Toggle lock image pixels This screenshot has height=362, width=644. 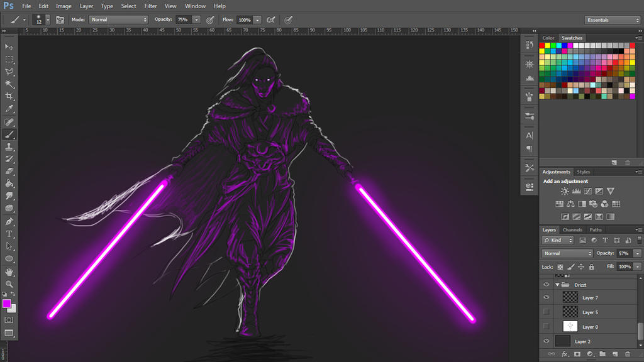(x=570, y=266)
